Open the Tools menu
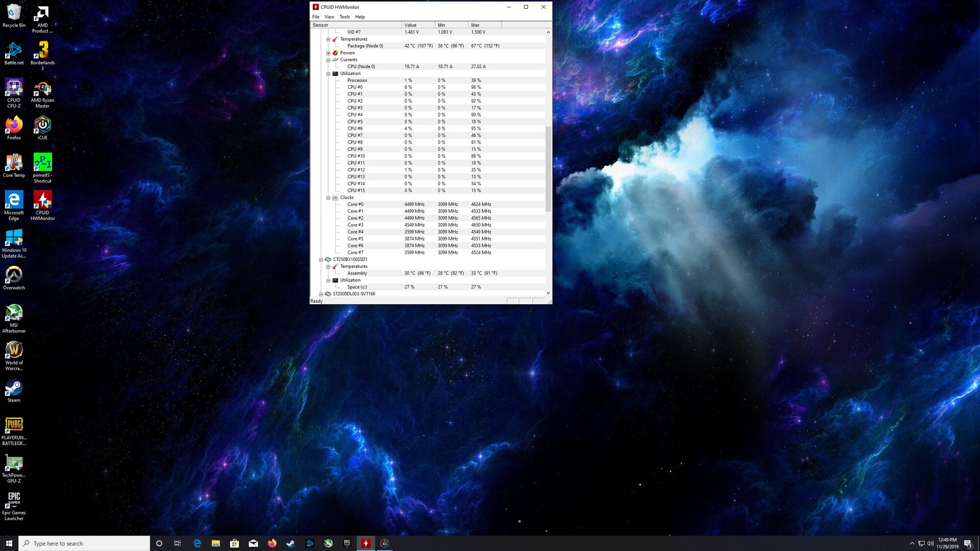Image resolution: width=980 pixels, height=551 pixels. (x=344, y=17)
